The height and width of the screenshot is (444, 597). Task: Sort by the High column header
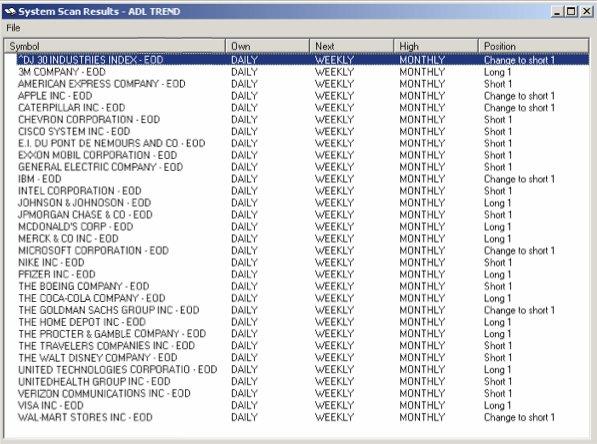(436, 46)
